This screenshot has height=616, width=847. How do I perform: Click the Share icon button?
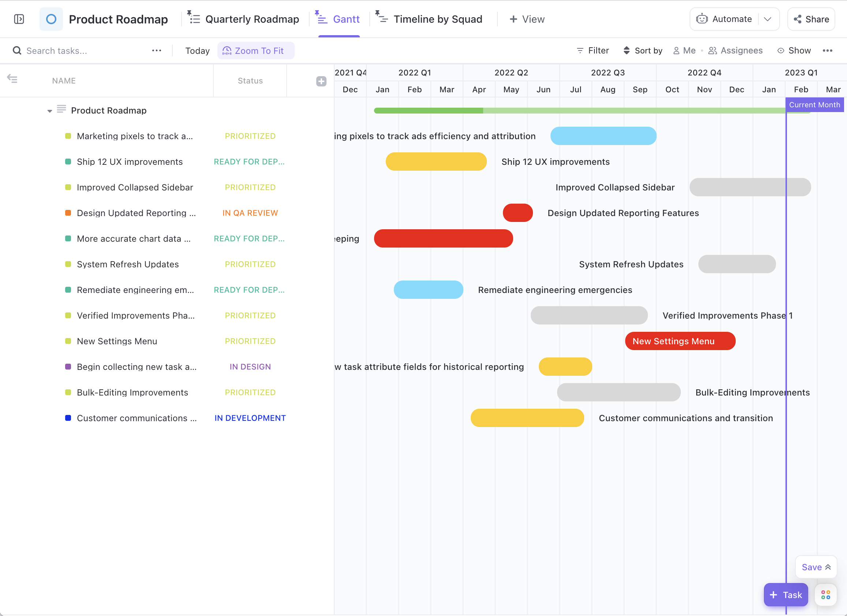798,18
